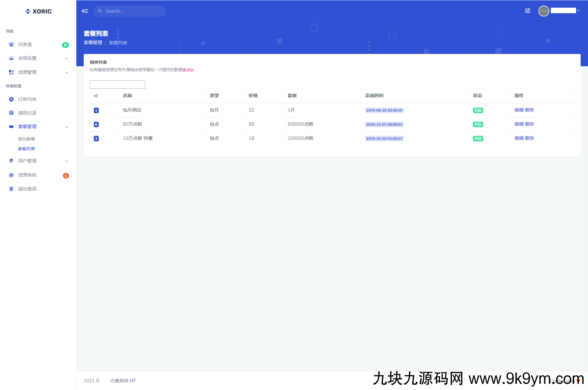
Task: Select the 资源审核 menu item
Action: (27, 175)
